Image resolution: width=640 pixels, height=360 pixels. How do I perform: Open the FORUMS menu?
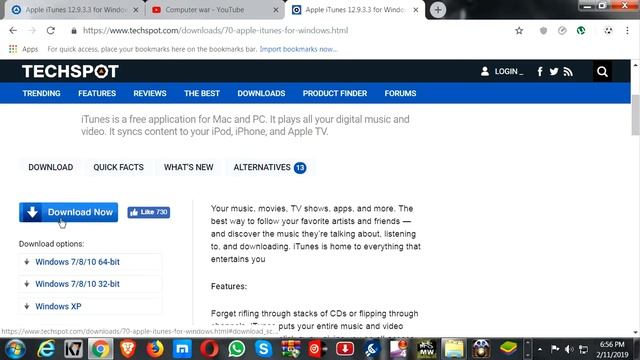(400, 93)
